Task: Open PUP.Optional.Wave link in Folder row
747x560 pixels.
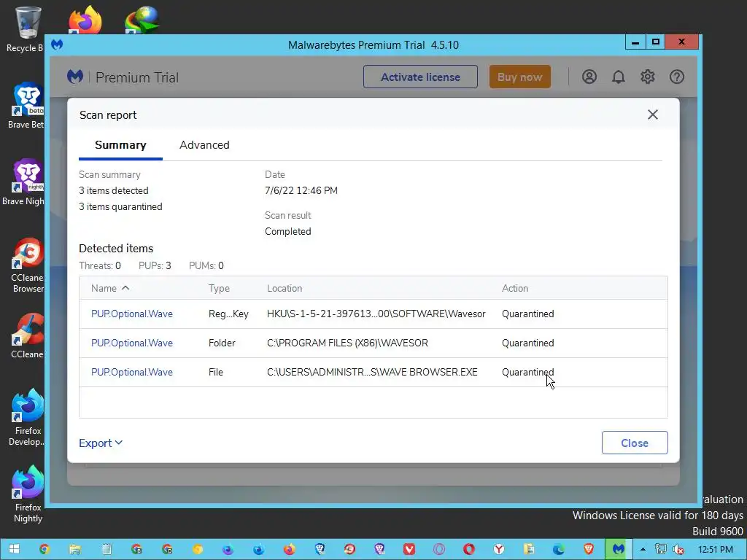Action: tap(132, 343)
